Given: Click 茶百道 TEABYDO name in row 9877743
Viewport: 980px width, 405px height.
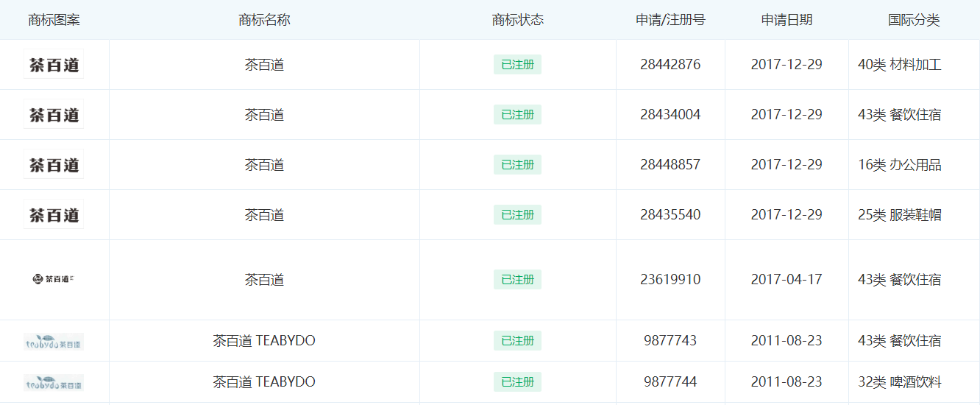Looking at the screenshot, I should tap(264, 341).
